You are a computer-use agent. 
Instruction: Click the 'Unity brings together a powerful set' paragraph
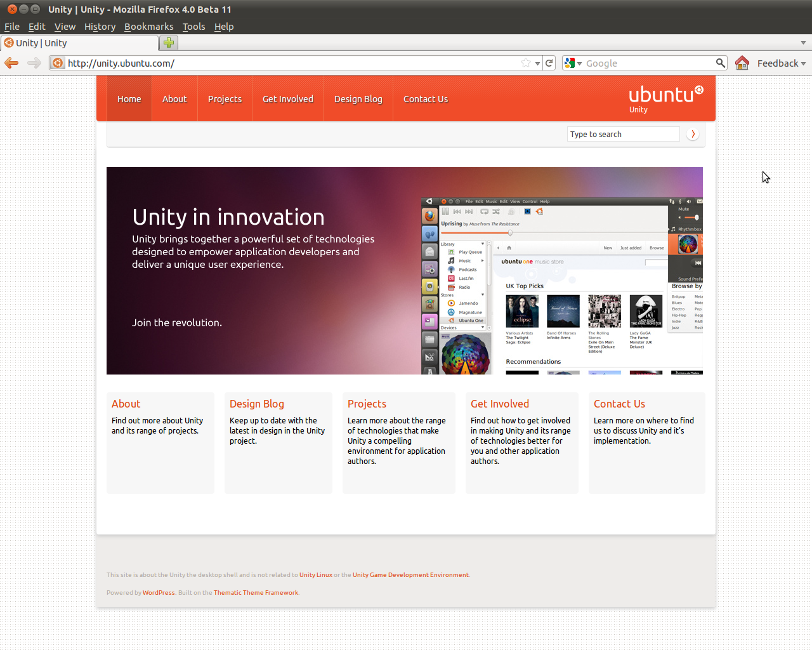point(253,251)
